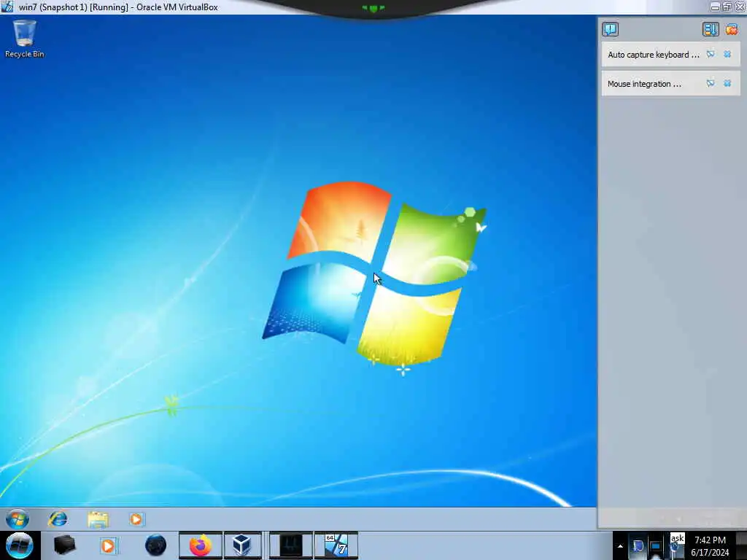Open Windows Explorer folder in guest taskbar

[98, 519]
